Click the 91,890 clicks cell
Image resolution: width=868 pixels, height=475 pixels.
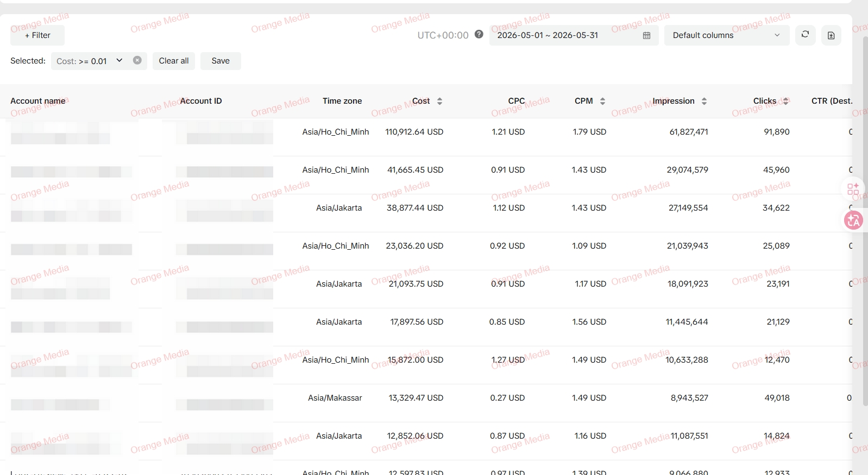[x=777, y=132]
